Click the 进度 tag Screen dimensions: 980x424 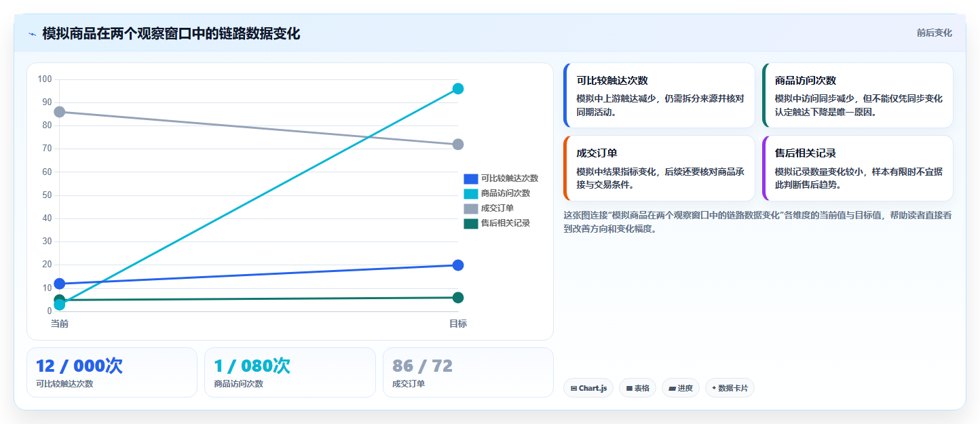pyautogui.click(x=681, y=388)
